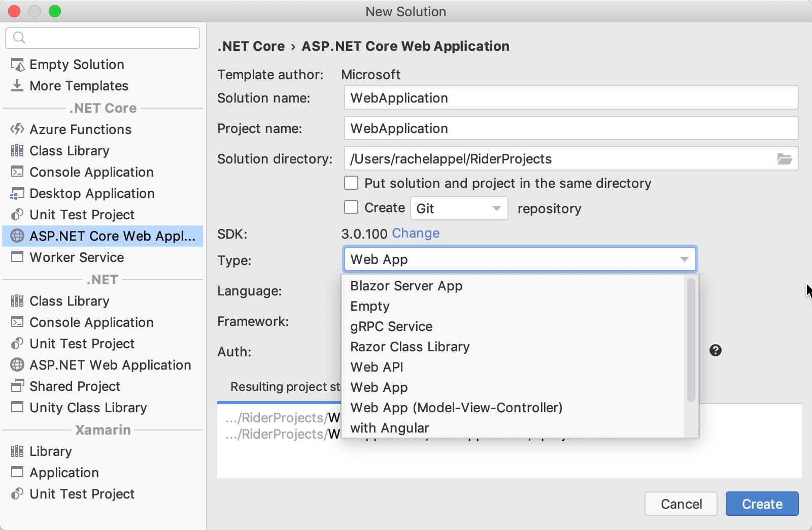Select ASP.NET Core Web Appl... template
Screen dimensions: 812x530
pyautogui.click(x=103, y=236)
